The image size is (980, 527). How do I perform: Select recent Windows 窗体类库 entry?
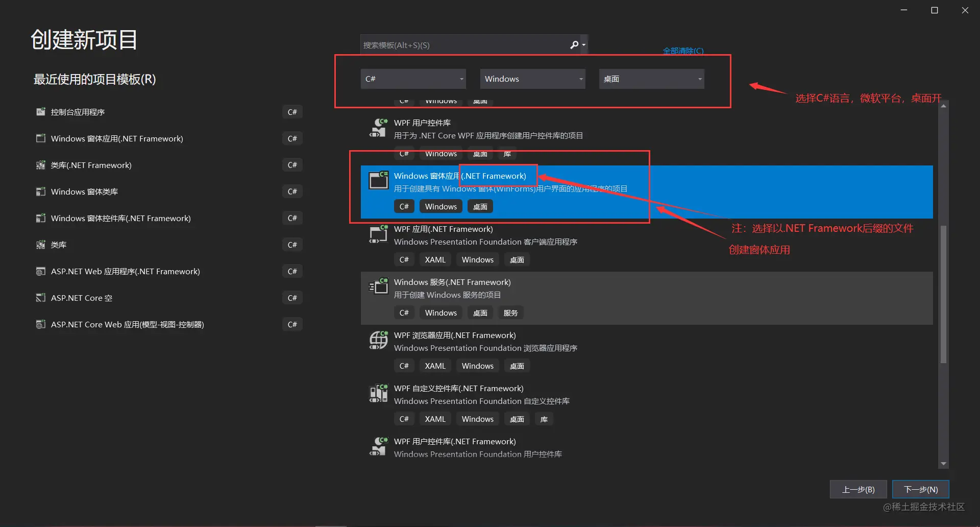click(x=168, y=191)
